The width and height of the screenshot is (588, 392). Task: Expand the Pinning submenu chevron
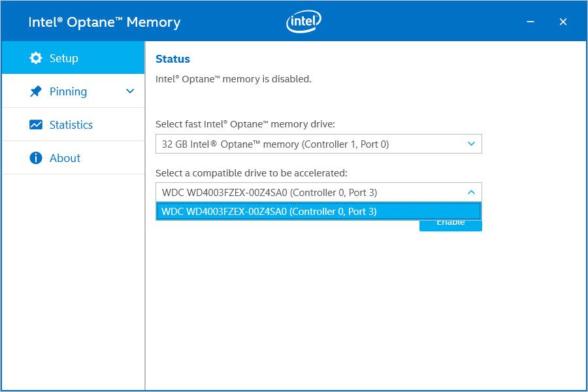coord(130,91)
